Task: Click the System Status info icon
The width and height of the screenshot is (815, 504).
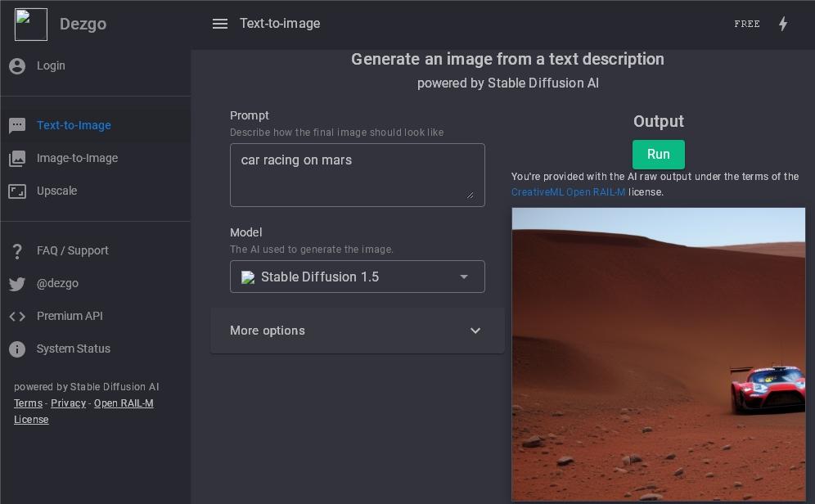Action: 17,349
